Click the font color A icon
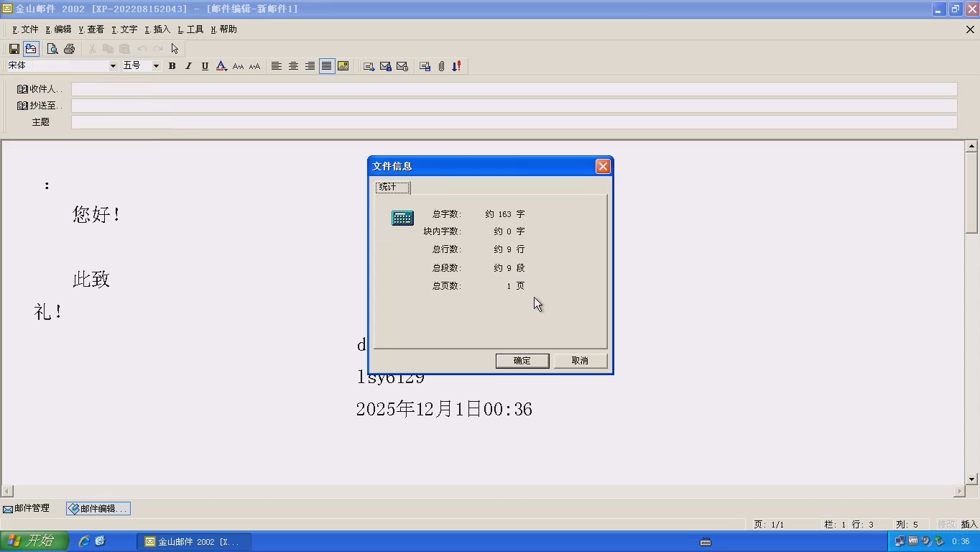The height and width of the screenshot is (552, 980). click(221, 66)
